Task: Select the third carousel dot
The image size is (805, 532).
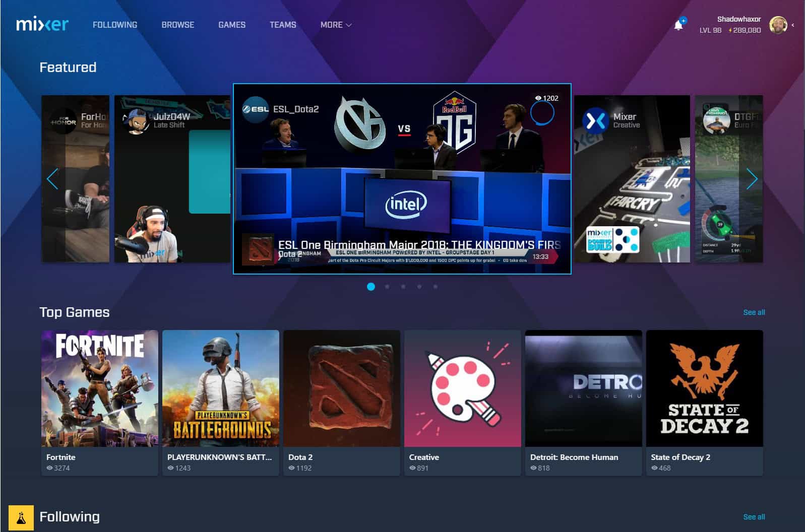Action: click(403, 287)
